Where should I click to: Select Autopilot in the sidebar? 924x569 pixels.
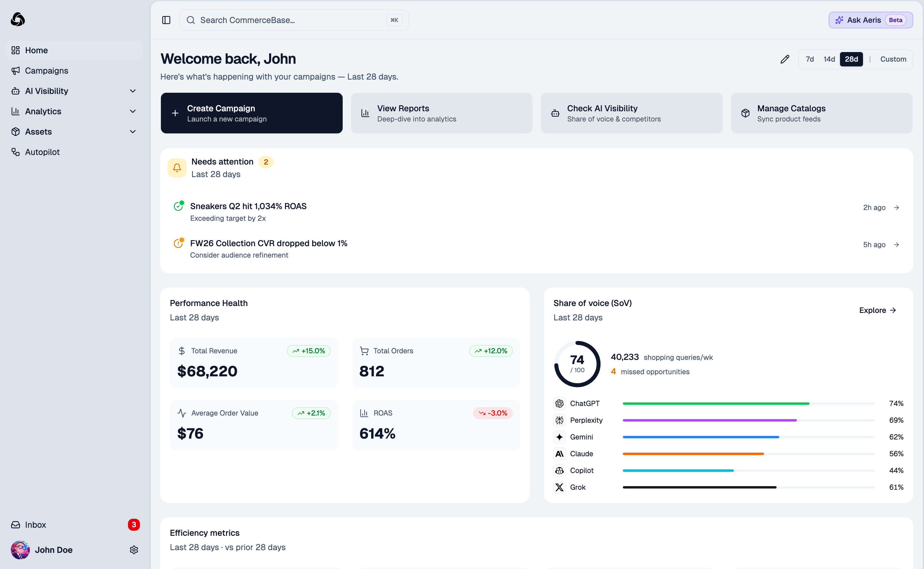42,152
